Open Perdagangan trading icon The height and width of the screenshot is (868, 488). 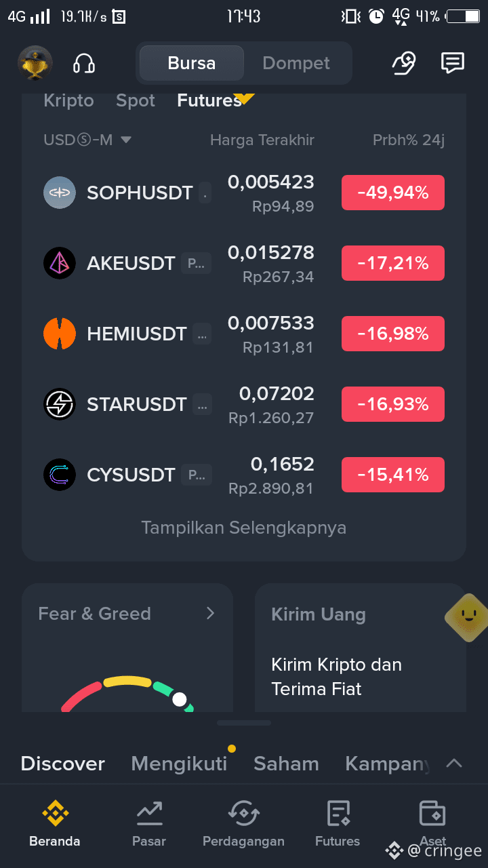point(243,823)
